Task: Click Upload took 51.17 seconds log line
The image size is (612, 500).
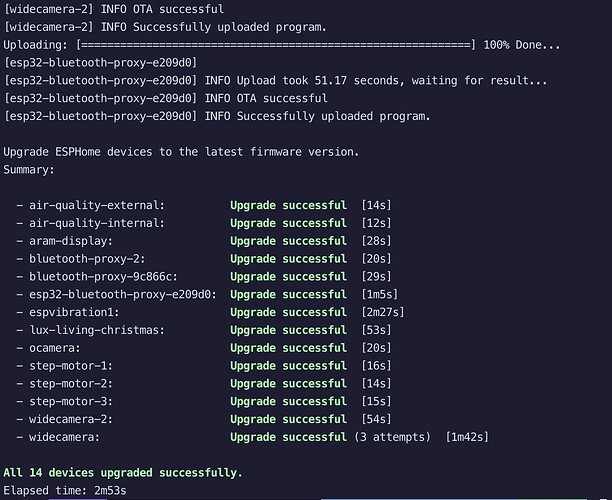Action: [x=275, y=81]
